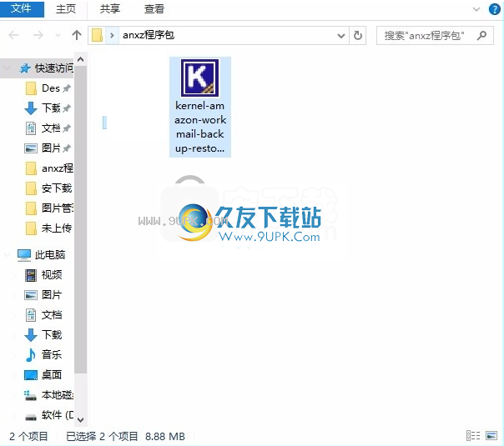This screenshot has height=446, width=504.
Task: Click the blue download arrow icon under quick access
Action: 31,108
